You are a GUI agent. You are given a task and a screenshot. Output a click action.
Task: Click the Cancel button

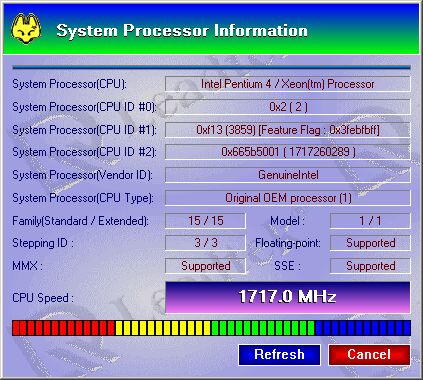tap(369, 355)
